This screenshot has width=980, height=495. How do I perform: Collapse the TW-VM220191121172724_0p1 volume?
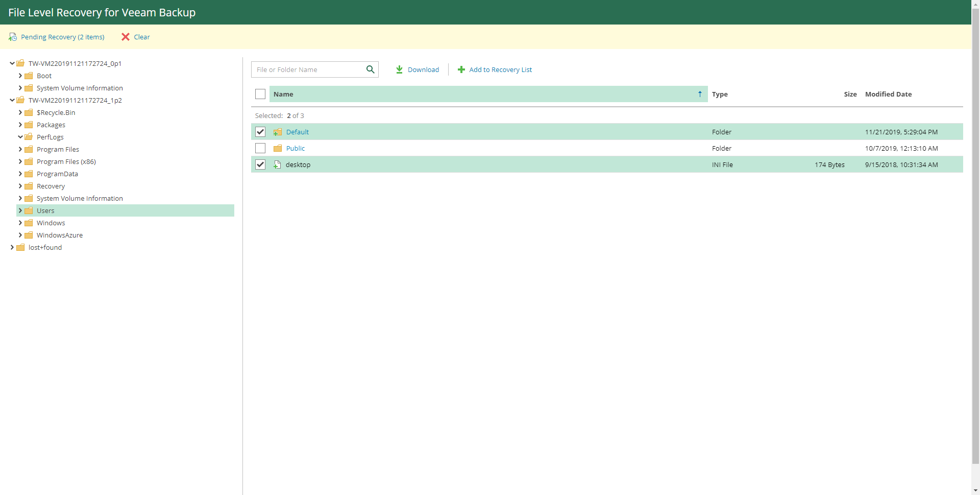point(12,63)
